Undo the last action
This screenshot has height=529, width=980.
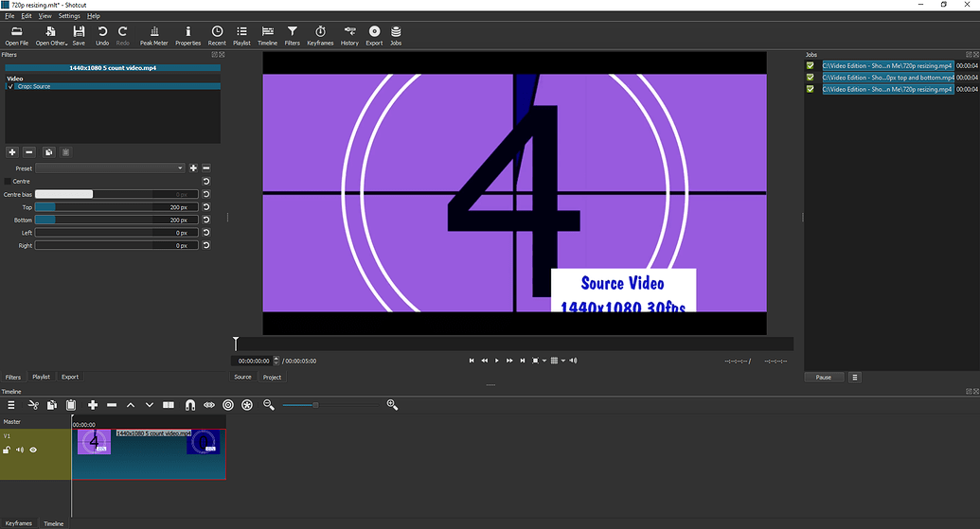click(102, 36)
